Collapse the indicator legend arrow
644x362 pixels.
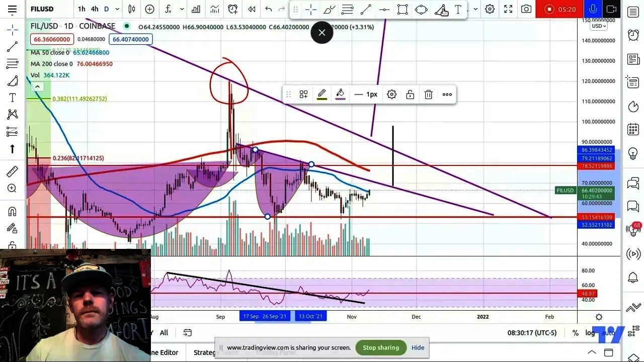click(x=37, y=86)
